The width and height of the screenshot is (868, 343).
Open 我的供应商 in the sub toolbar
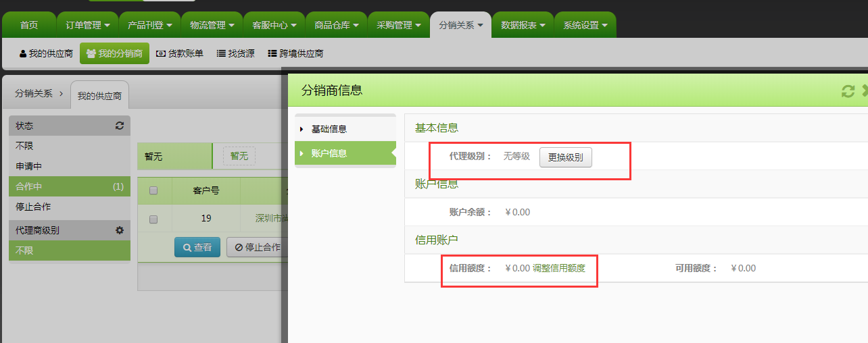(x=45, y=53)
